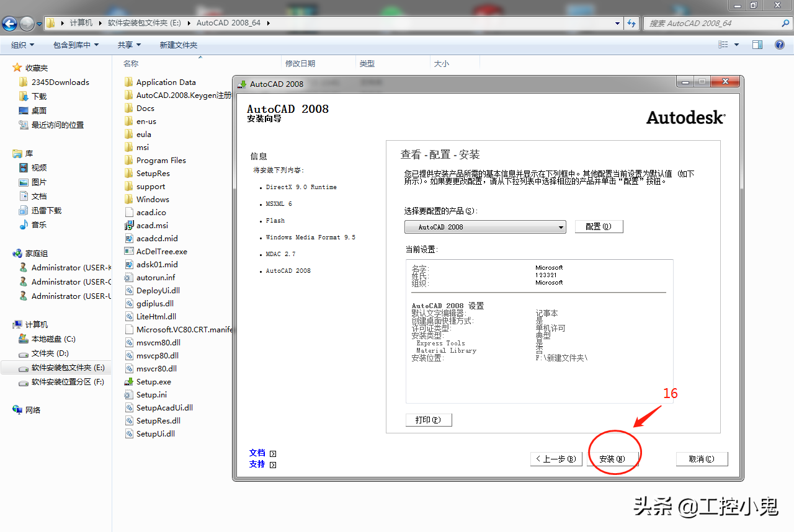The image size is (794, 532).
Task: Click the 图片 library icon
Action: tap(24, 182)
